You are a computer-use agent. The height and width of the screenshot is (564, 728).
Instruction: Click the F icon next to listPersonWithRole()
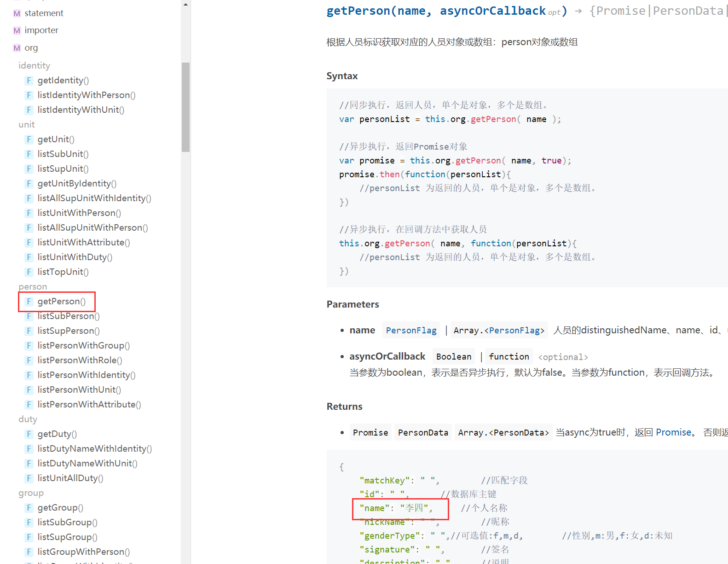[x=29, y=360]
